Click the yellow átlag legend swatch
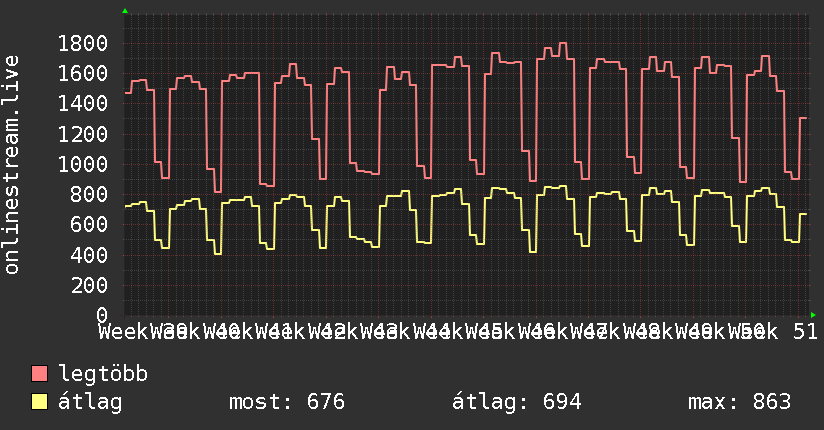Screen dimensions: 824x430 coord(39,402)
